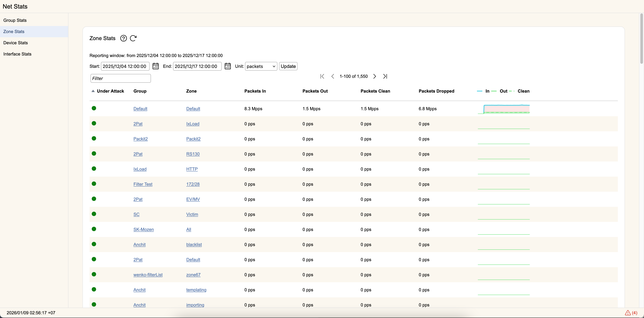Click the Under Attack sort arrow
The image size is (644, 318).
[x=93, y=91]
